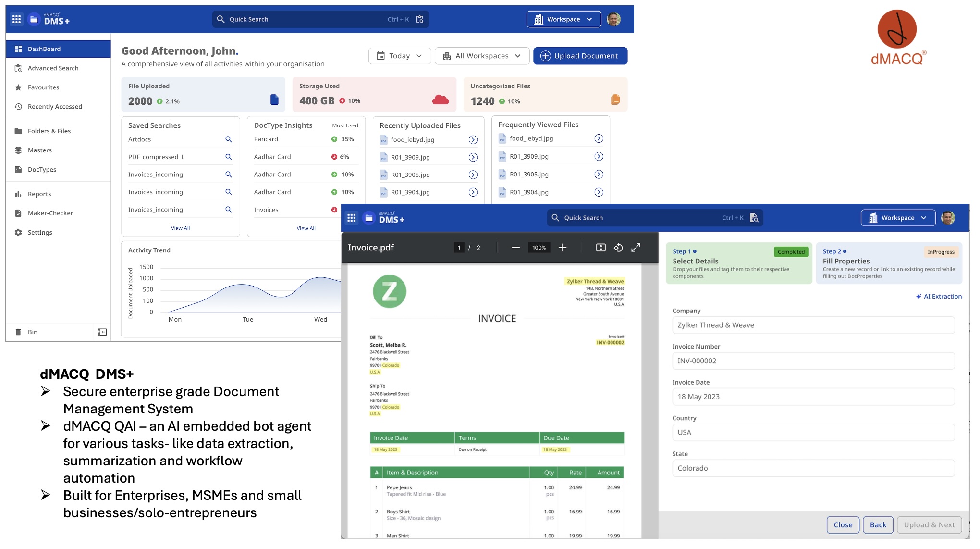Click View All under Saved Searches
The image size is (980, 549).
tap(180, 228)
